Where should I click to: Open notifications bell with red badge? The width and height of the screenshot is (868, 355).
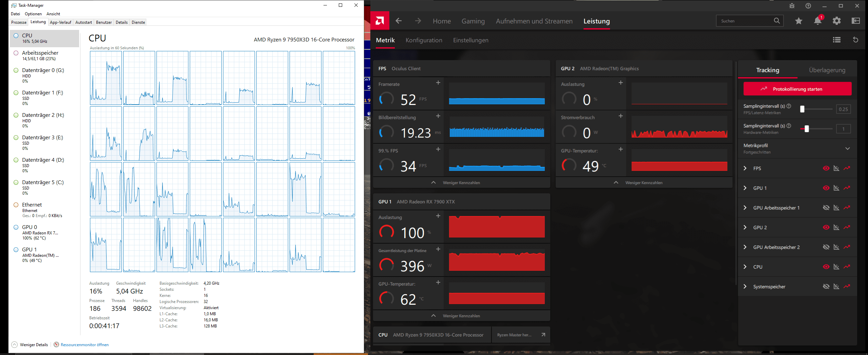(818, 21)
